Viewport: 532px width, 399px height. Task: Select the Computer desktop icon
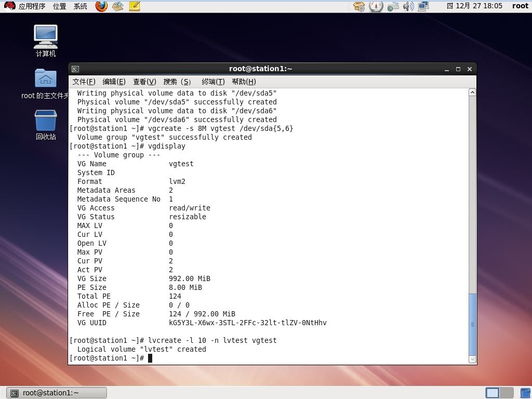46,41
